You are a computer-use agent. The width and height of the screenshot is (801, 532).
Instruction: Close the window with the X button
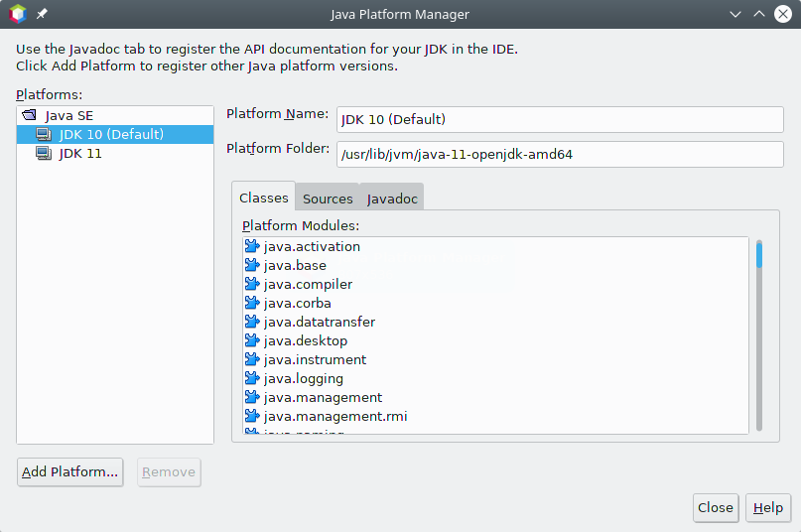782,14
